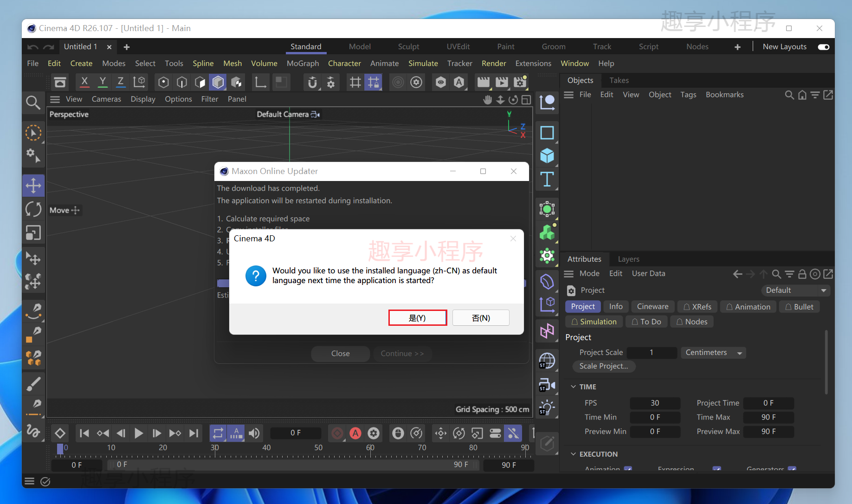Click Close in Maxon Online Updater

pyautogui.click(x=340, y=354)
